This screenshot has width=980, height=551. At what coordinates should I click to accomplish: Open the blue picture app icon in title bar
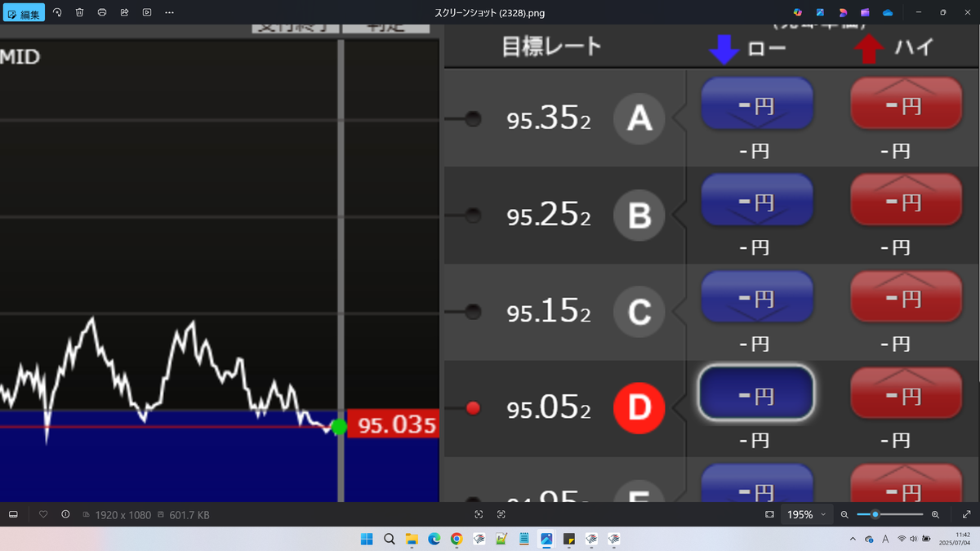[820, 13]
